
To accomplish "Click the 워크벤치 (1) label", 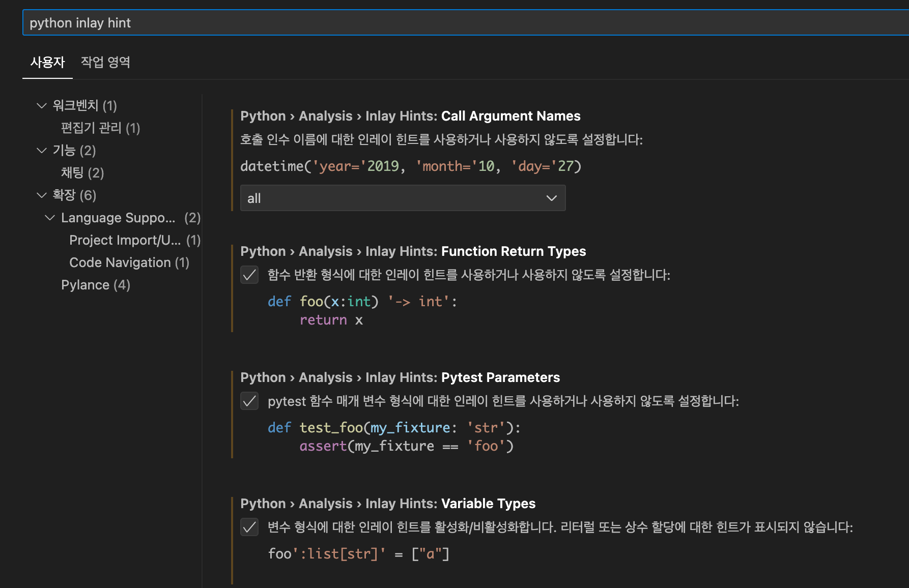I will click(x=85, y=105).
